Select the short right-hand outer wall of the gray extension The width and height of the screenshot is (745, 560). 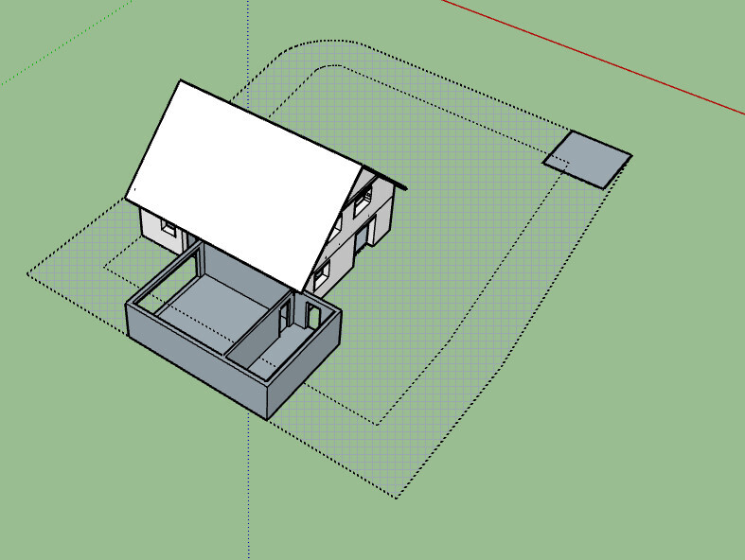click(x=305, y=371)
